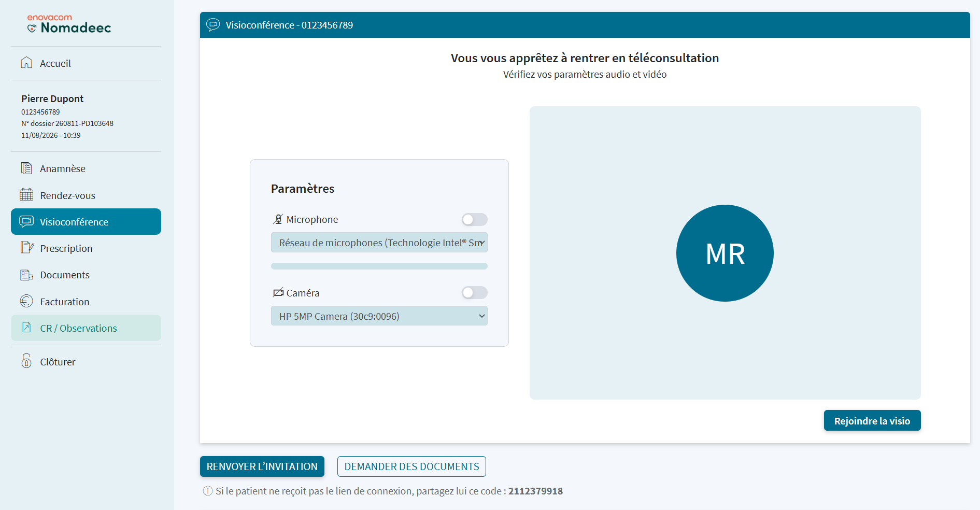
Task: Click the connection code 2112379918
Action: click(x=535, y=491)
